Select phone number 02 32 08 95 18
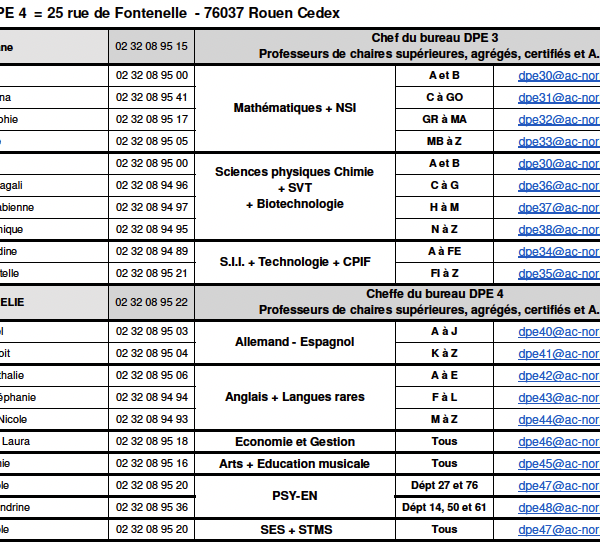This screenshot has height=551, width=600. click(x=152, y=441)
